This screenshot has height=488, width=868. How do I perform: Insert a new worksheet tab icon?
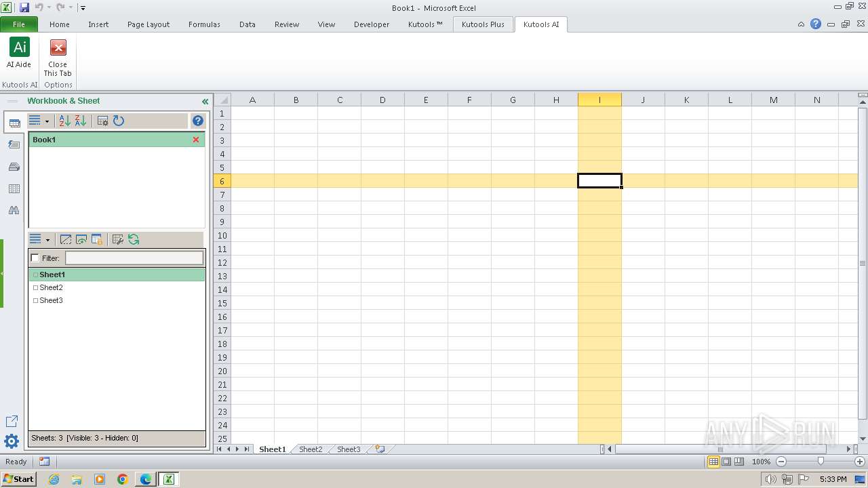380,449
